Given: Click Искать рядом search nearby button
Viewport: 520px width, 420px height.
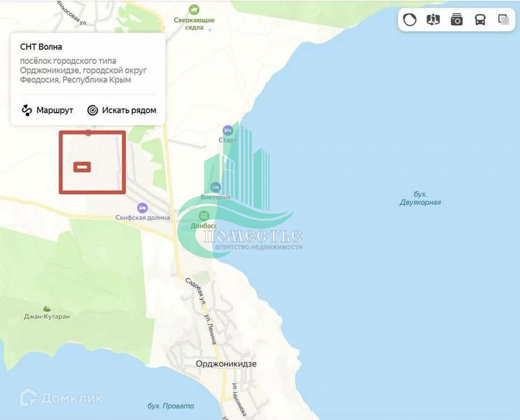Looking at the screenshot, I should click(122, 110).
